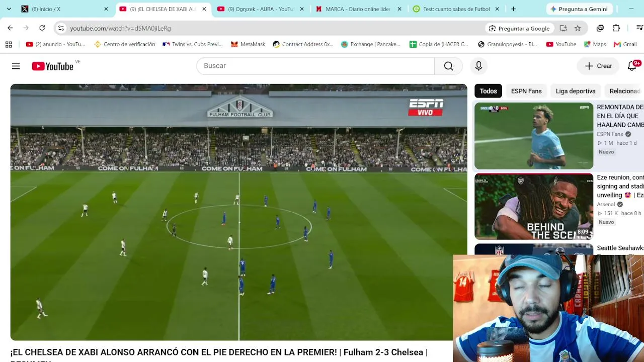Click the Fulham vs Chelsea video player
Screen dimensions: 644x362
click(x=238, y=212)
